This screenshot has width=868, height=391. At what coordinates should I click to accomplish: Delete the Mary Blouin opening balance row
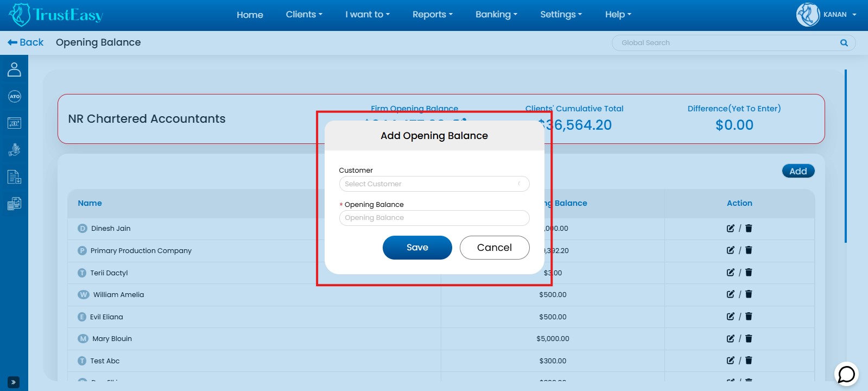click(x=749, y=339)
